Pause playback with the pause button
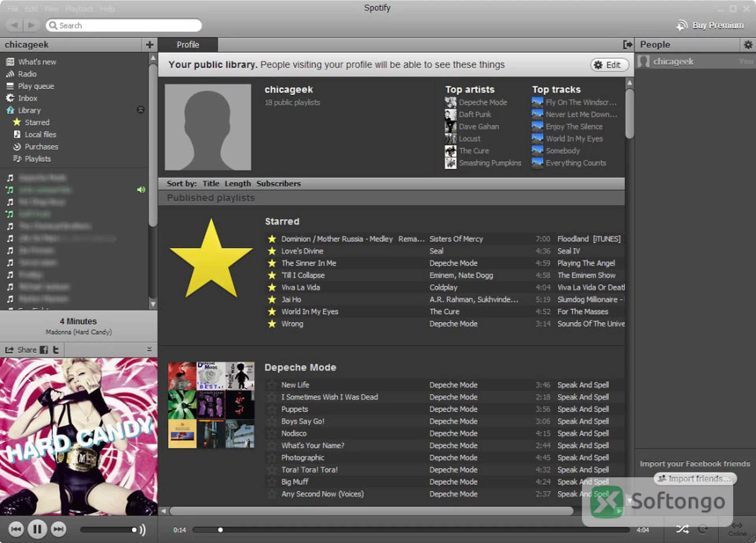Screen dimensions: 756x543 (x=37, y=529)
